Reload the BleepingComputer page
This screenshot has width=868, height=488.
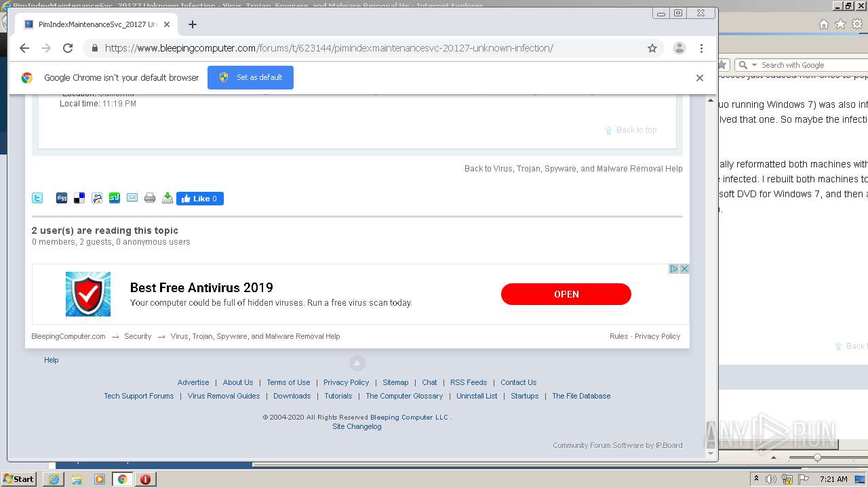click(x=68, y=48)
